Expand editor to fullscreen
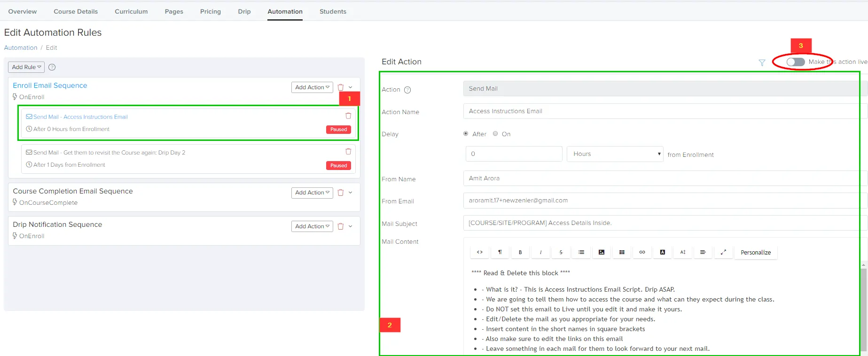 tap(723, 252)
